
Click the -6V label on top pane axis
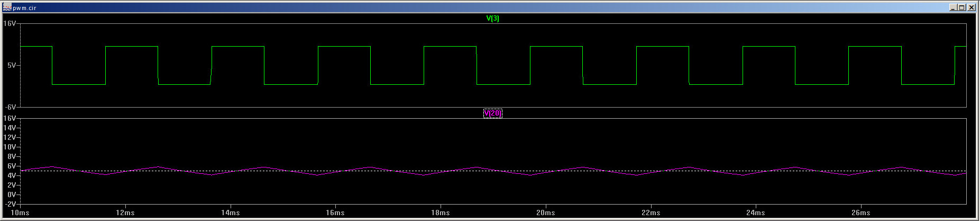tap(10, 107)
